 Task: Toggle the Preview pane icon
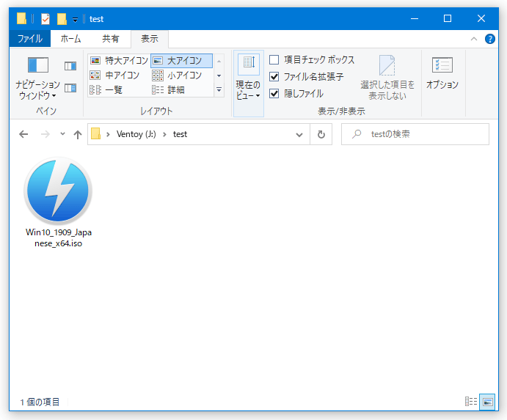coord(70,66)
